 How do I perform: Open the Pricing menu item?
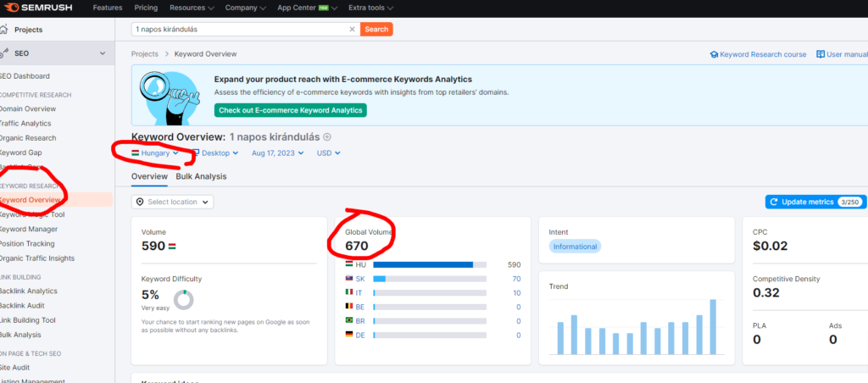pos(146,8)
